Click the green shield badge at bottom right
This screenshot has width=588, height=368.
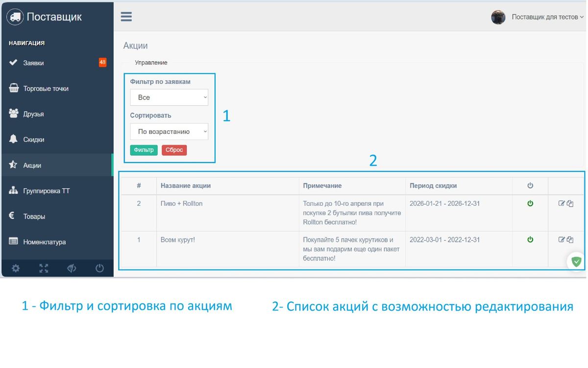click(x=577, y=262)
